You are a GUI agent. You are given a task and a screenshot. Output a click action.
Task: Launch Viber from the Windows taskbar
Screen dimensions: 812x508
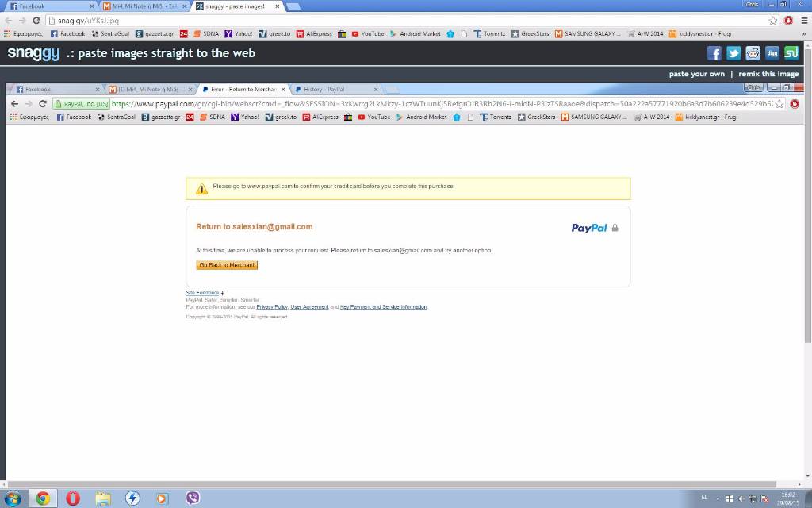(x=192, y=498)
